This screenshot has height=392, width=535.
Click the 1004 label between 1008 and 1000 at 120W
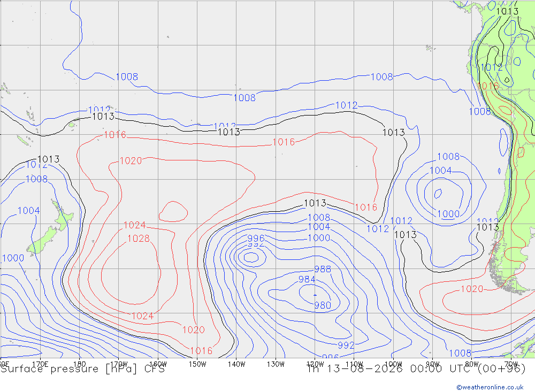click(x=319, y=227)
